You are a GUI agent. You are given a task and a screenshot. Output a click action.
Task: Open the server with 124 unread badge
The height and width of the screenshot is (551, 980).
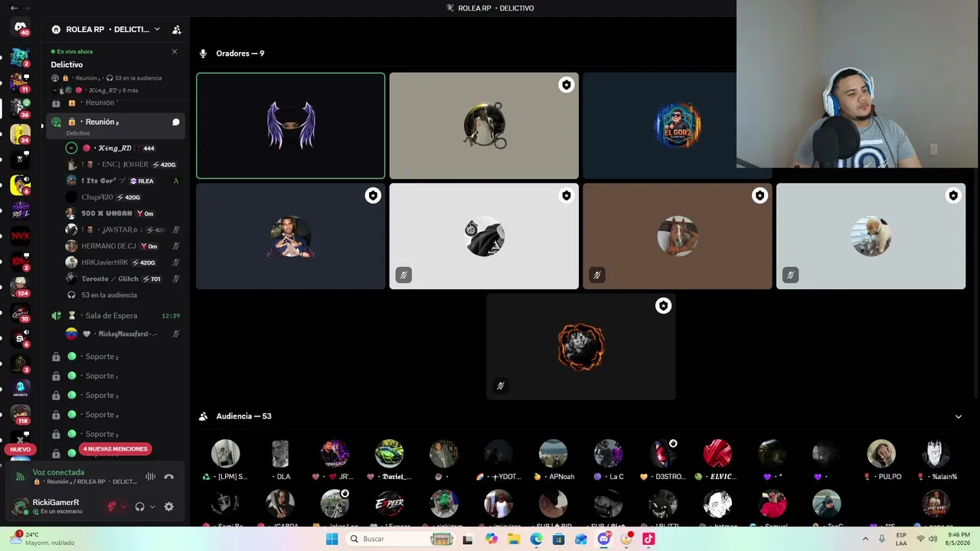click(x=21, y=287)
